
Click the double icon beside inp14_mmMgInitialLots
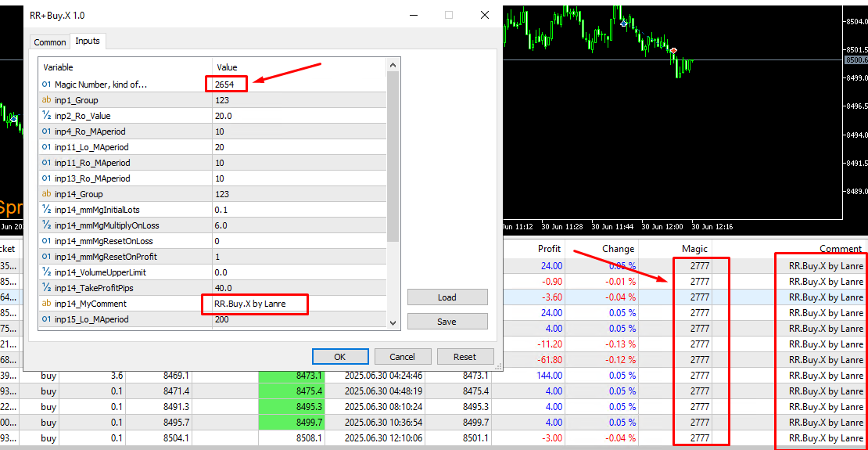point(46,210)
